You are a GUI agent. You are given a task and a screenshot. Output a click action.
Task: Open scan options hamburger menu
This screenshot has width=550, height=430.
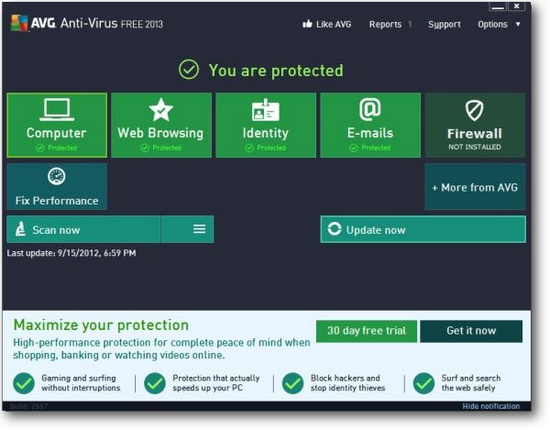pyautogui.click(x=199, y=229)
